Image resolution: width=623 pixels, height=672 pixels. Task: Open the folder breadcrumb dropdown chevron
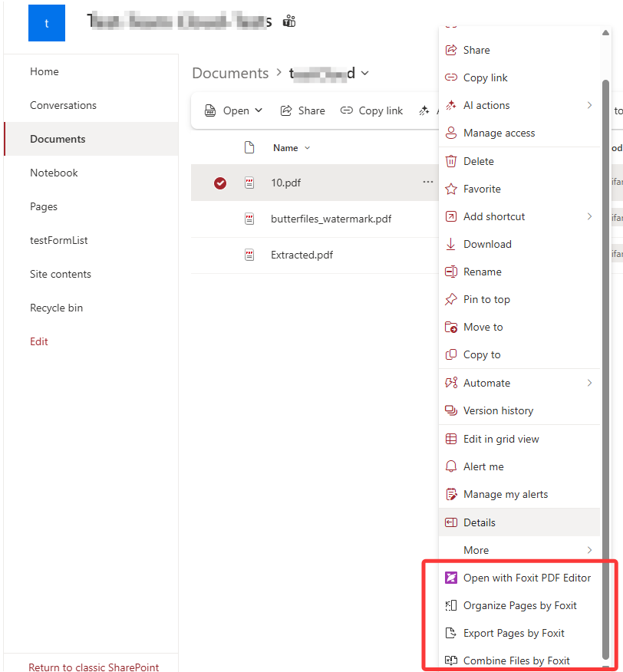(x=364, y=74)
